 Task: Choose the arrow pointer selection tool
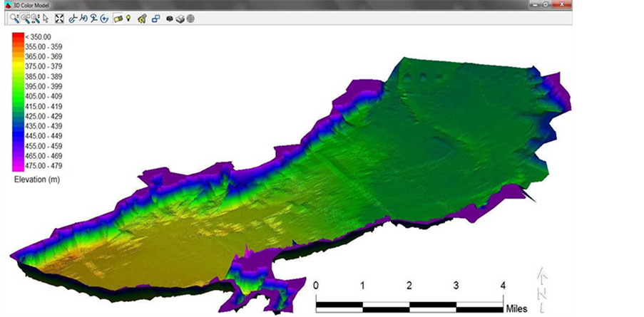pos(46,18)
